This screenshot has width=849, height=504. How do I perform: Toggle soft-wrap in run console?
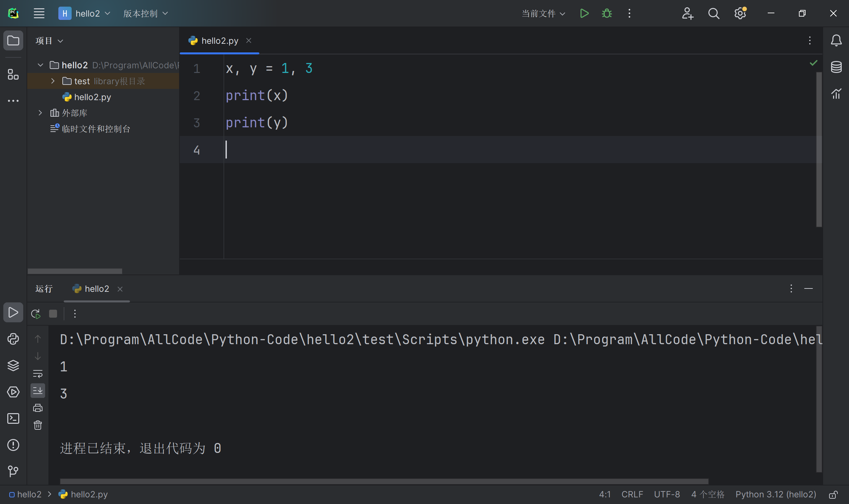38,374
